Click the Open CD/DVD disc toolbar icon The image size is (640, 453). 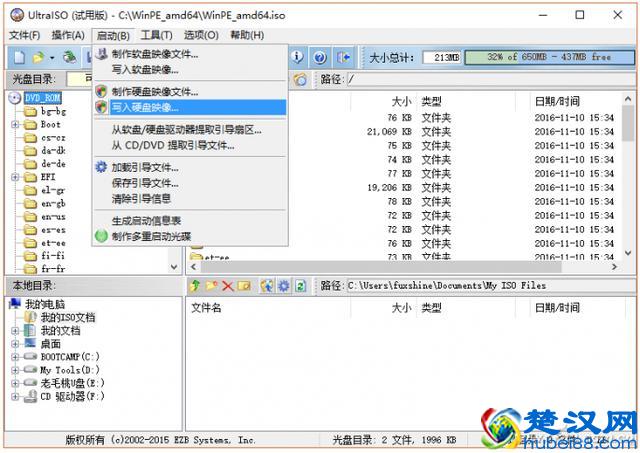pos(69,58)
